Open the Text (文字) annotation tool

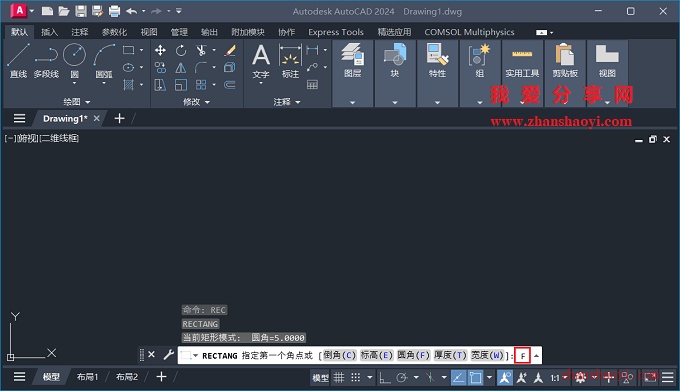coord(261,63)
